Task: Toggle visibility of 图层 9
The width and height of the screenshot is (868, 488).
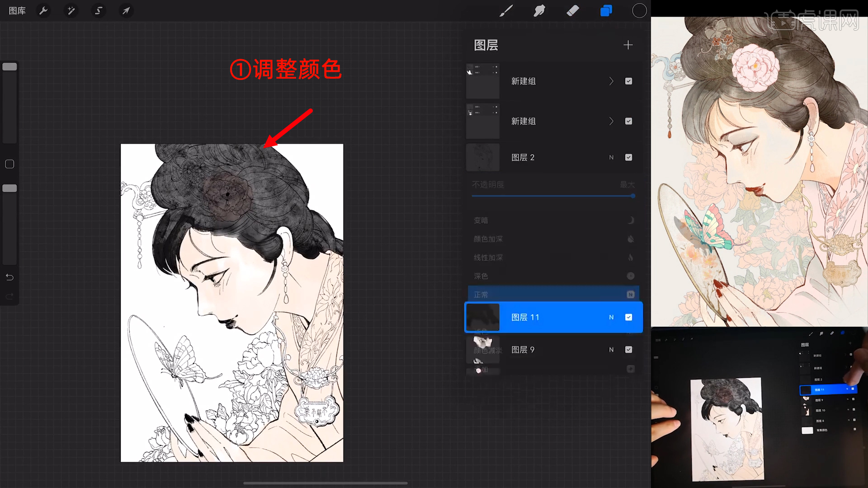Action: [628, 349]
